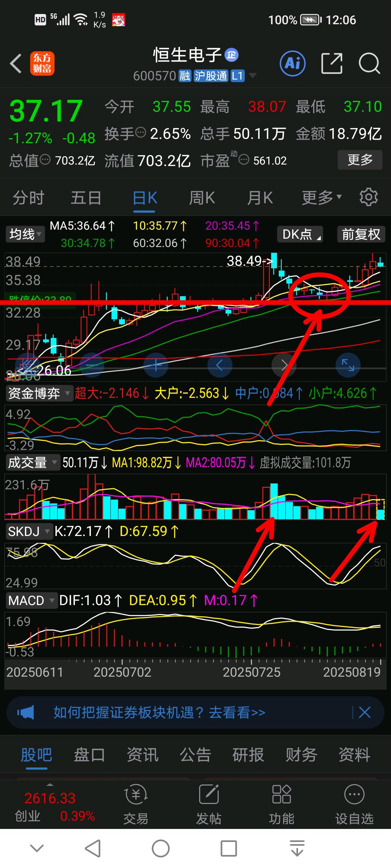Image resolution: width=391 pixels, height=868 pixels.
Task: Tap the MA5:36.64 value
Action: point(82,226)
